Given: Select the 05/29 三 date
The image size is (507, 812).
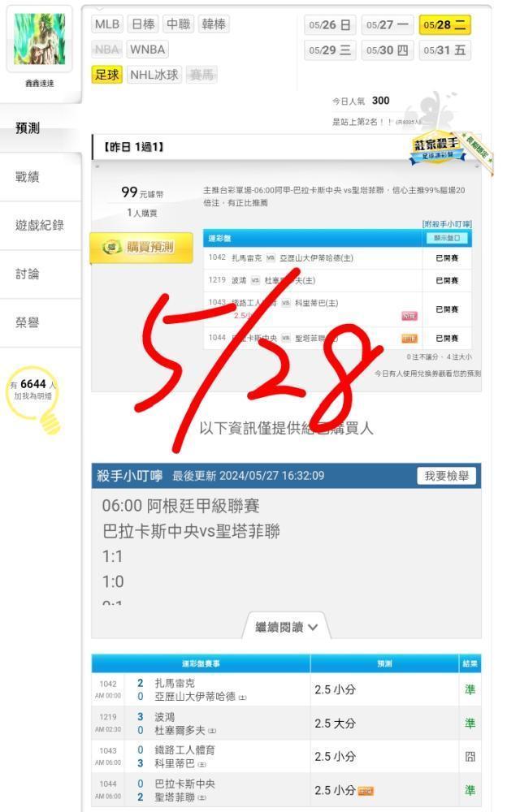Looking at the screenshot, I should tap(330, 50).
